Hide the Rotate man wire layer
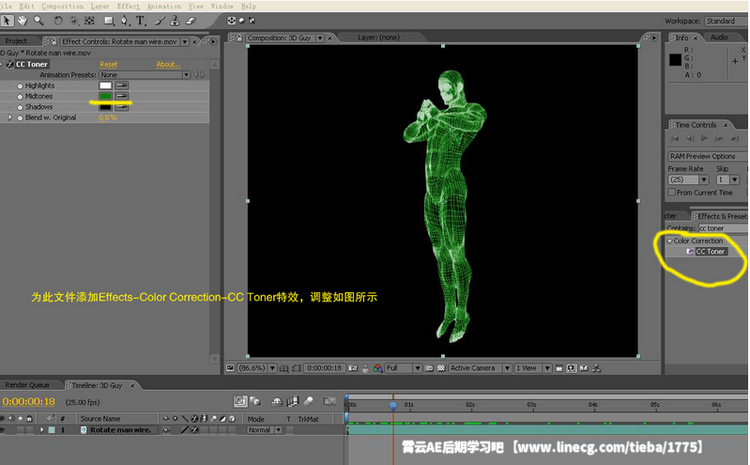The image size is (750, 465). pos(2,430)
